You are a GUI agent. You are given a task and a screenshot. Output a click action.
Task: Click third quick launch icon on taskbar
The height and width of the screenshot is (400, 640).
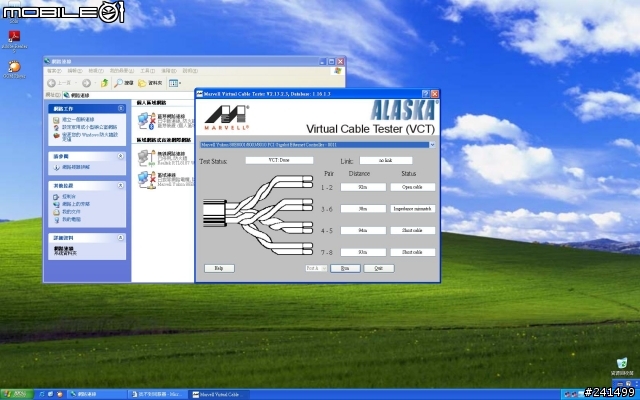[x=60, y=394]
